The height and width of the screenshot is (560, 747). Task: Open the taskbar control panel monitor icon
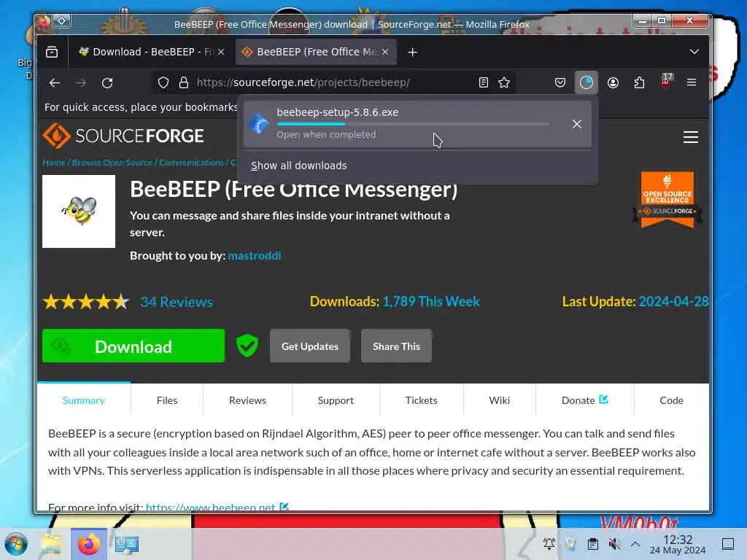[x=127, y=544]
